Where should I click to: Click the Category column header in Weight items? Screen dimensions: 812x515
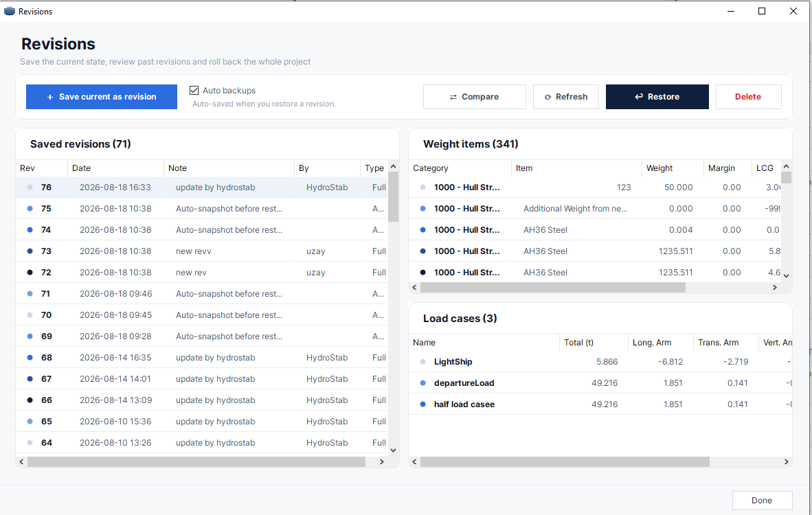(x=460, y=168)
